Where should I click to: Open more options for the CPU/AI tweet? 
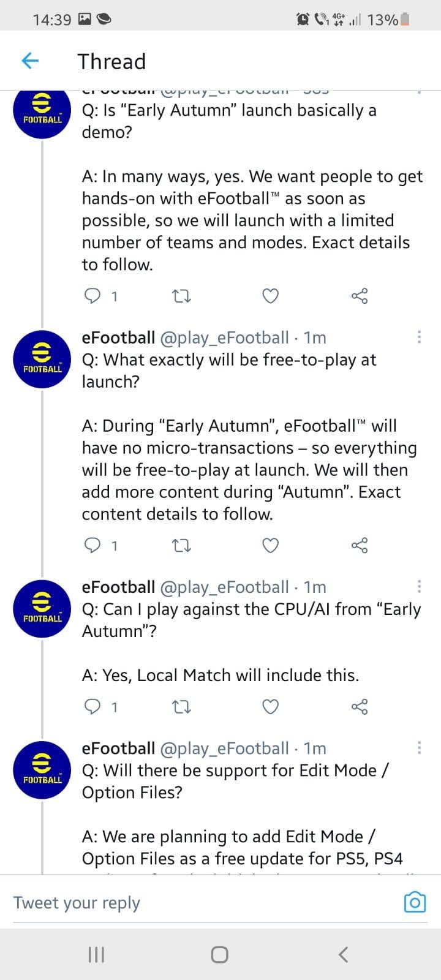pyautogui.click(x=419, y=586)
